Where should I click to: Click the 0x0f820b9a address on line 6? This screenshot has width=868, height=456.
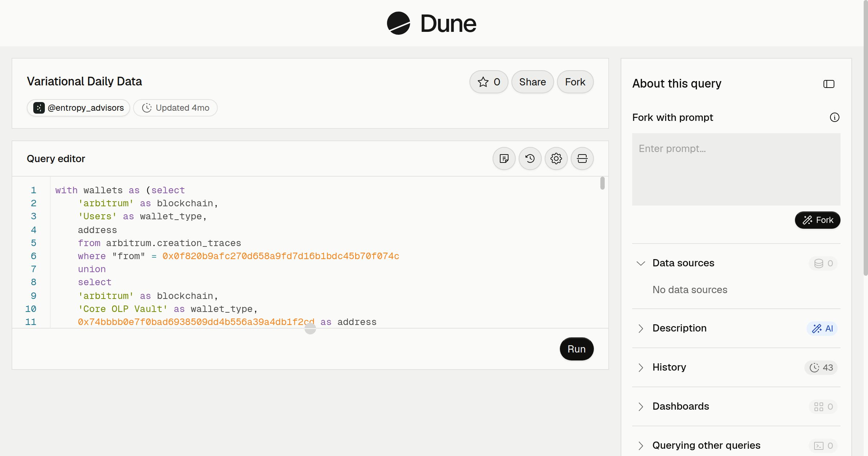(x=281, y=256)
